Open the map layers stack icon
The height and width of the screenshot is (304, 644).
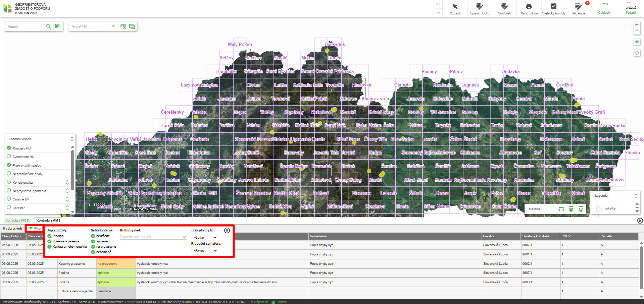(637, 42)
